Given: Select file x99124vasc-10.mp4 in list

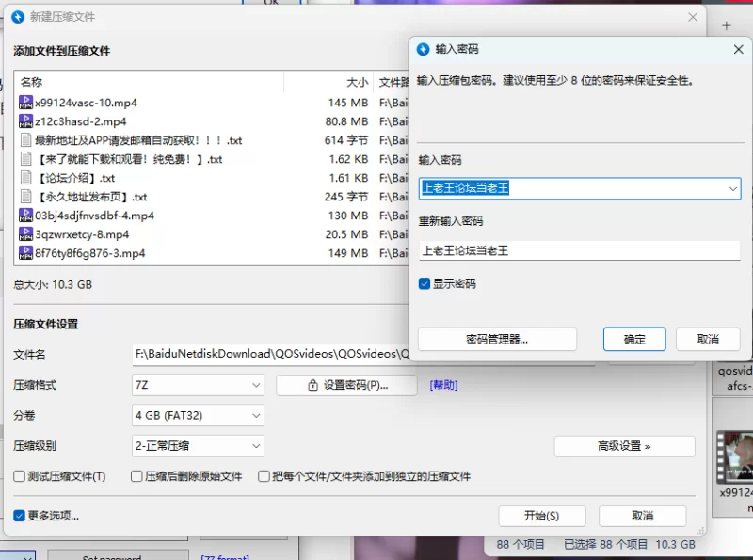Looking at the screenshot, I should 86,103.
